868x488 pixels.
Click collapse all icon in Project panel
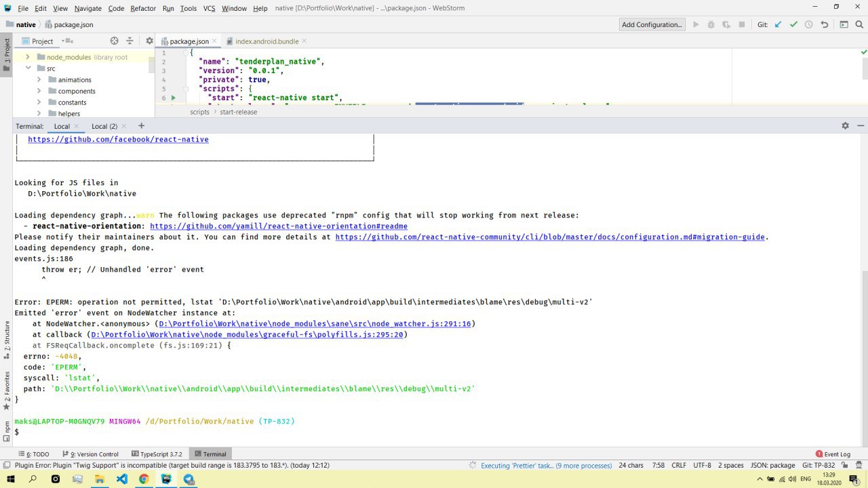coord(130,41)
